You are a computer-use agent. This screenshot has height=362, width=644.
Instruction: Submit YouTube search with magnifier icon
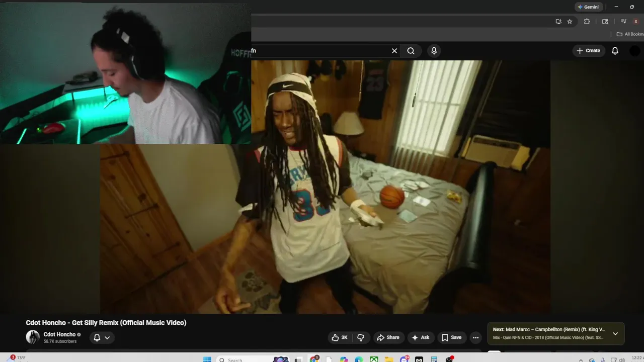point(411,51)
